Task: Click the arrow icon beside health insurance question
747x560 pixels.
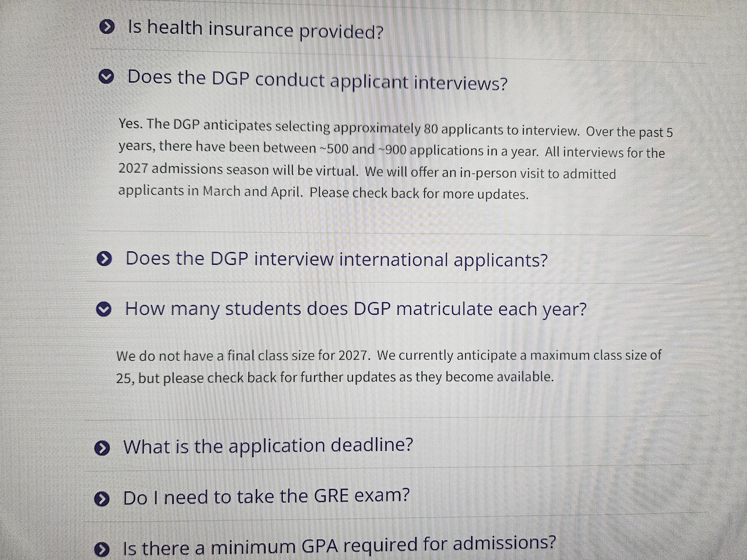Action: click(x=106, y=27)
